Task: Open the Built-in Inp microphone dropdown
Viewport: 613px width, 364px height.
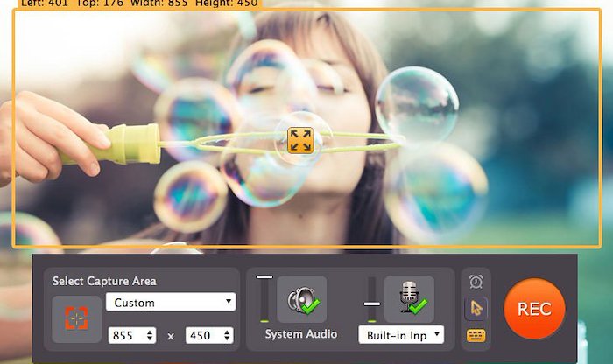Action: (x=401, y=335)
